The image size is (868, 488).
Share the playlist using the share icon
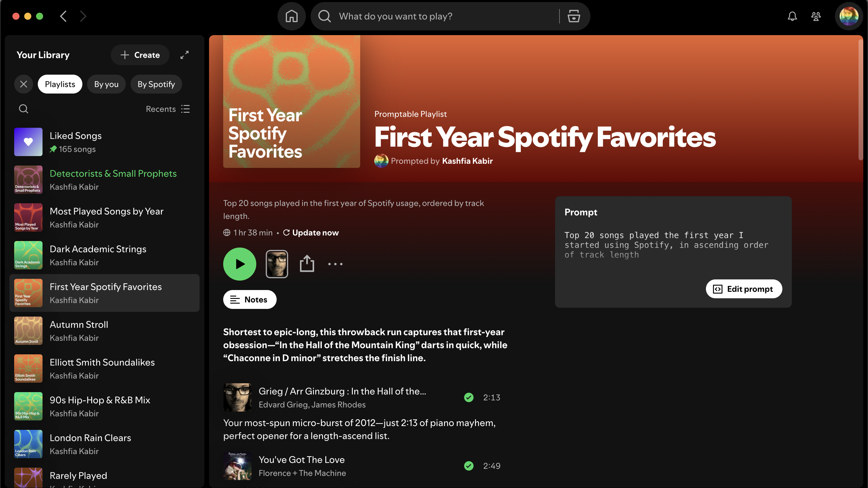click(x=307, y=264)
